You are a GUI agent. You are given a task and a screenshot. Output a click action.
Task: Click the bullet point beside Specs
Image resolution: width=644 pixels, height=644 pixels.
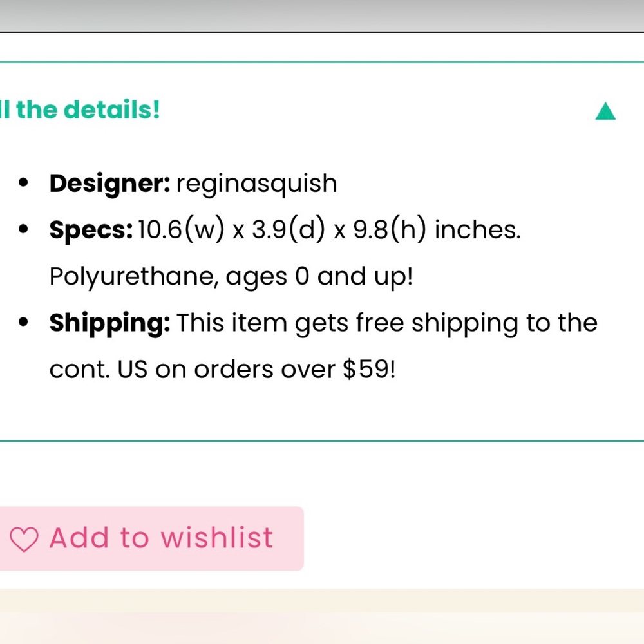[x=24, y=229]
